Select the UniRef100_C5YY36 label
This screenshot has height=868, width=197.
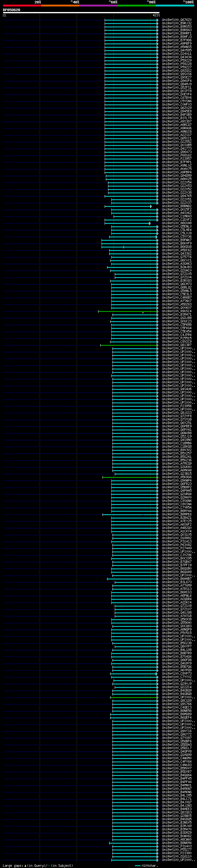pyautogui.click(x=176, y=236)
